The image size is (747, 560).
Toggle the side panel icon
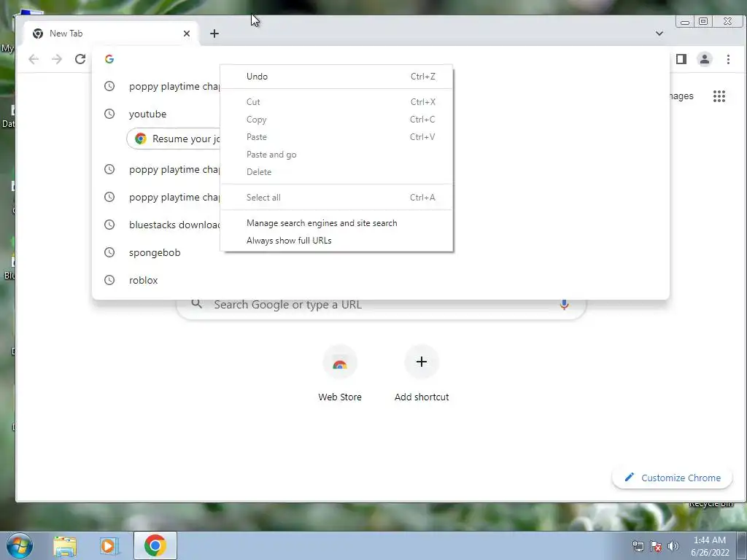[681, 59]
